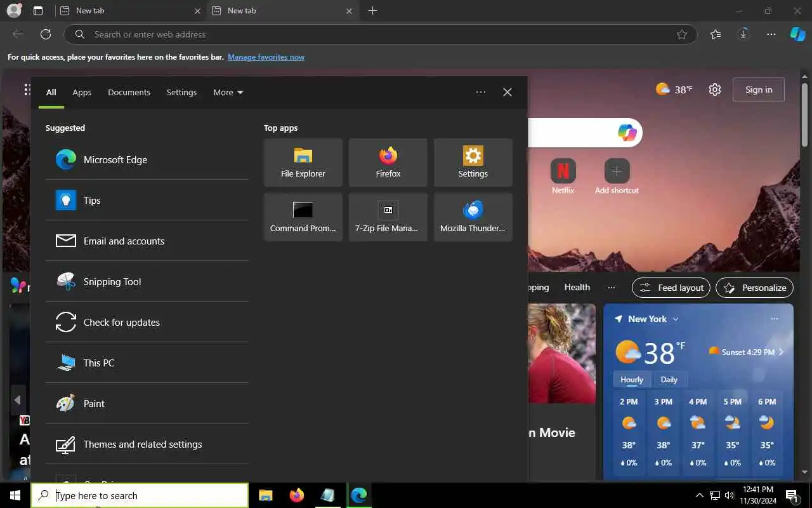Open the Tips app suggestion
The image size is (812, 508).
[147, 200]
